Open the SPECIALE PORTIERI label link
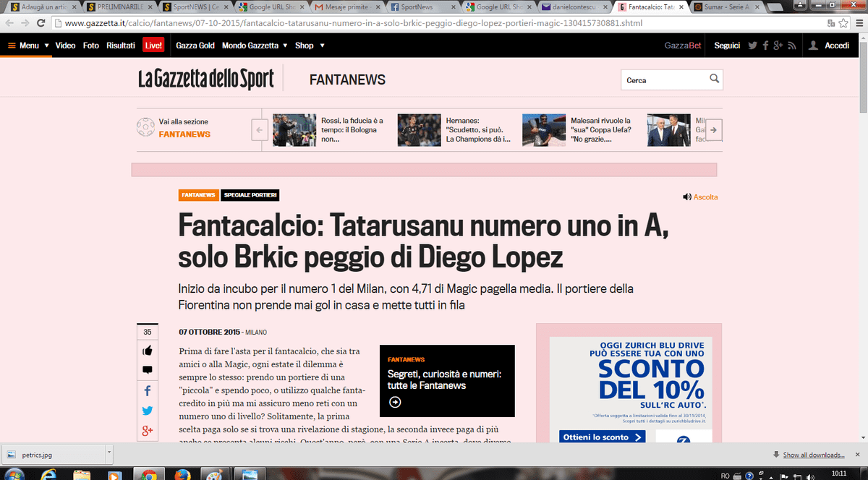 coord(249,195)
